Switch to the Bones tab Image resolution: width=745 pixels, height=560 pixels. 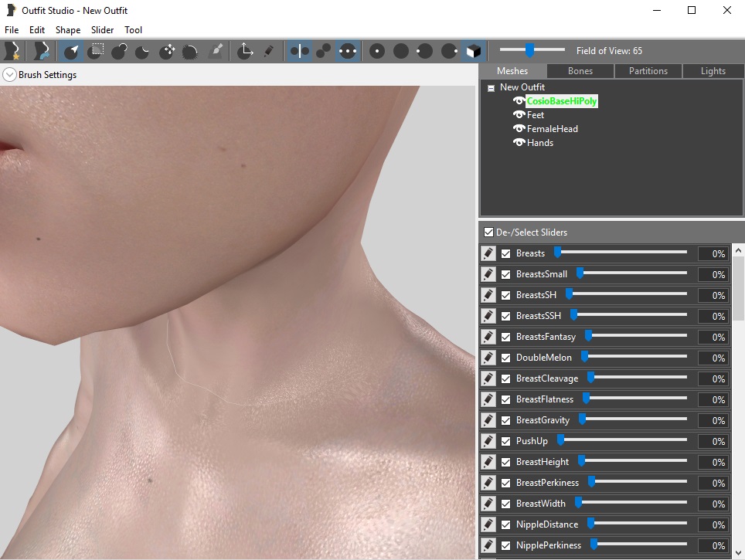pos(580,71)
